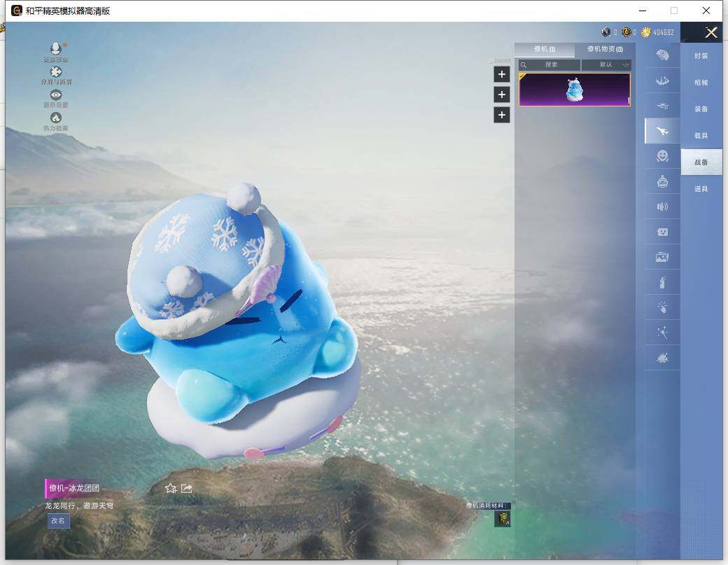Click the 搜索 search field
Screen dimensions: 728x565
549,64
